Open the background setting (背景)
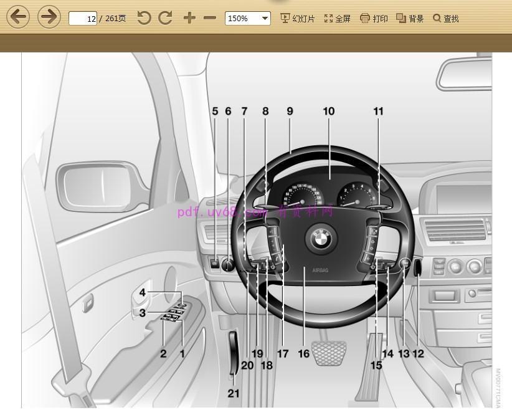This screenshot has width=512, height=420. coord(410,19)
